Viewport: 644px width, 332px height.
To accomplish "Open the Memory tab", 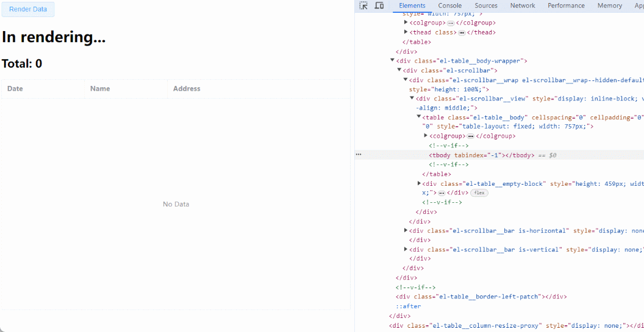I will tap(609, 5).
